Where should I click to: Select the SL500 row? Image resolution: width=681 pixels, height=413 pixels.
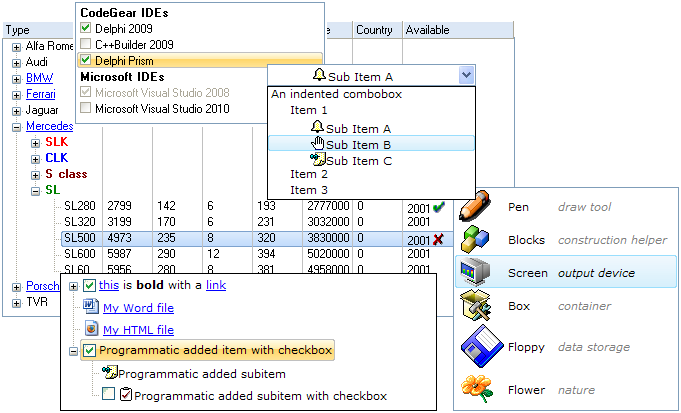click(257, 238)
